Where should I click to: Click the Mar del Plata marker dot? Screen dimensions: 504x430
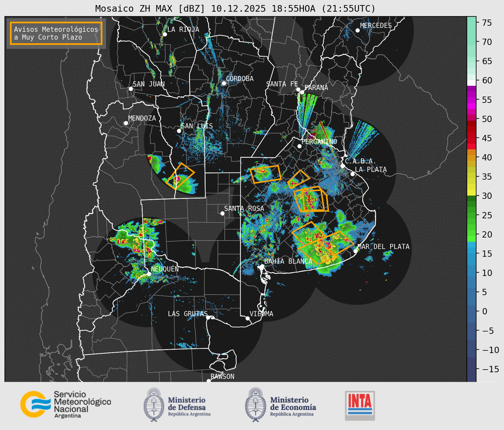point(355,251)
